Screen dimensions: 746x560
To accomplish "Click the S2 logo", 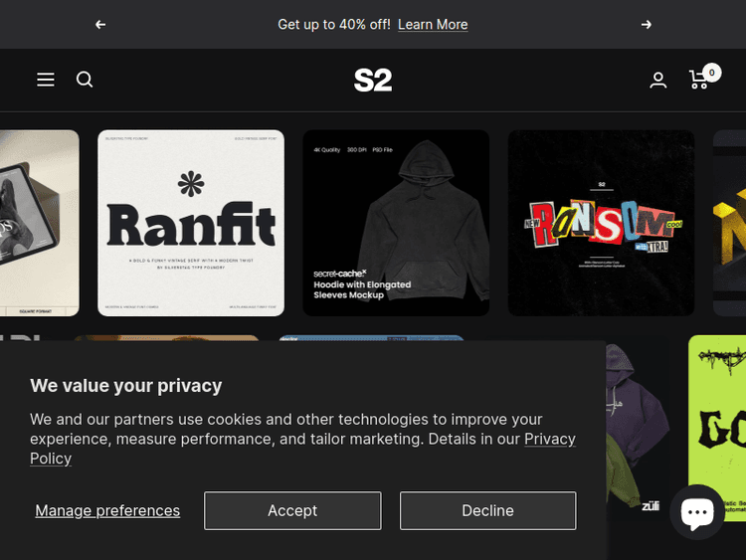I will pos(373,80).
